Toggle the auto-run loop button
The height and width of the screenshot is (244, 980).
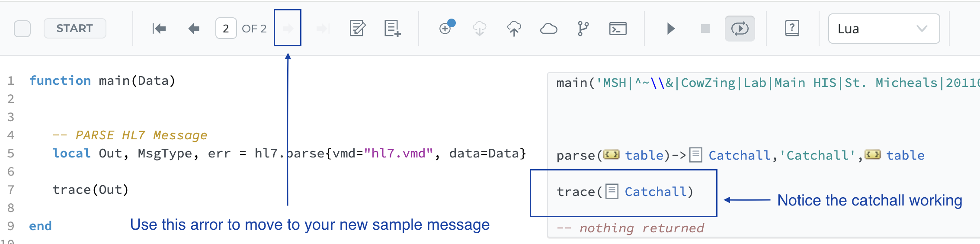coord(740,29)
